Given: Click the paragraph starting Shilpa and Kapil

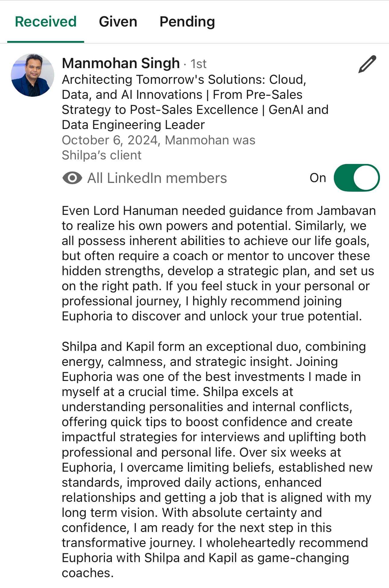Looking at the screenshot, I should (217, 460).
